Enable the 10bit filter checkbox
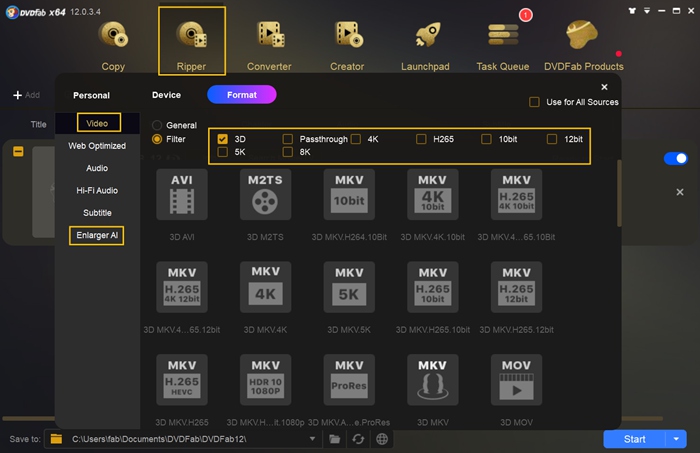Viewport: 700px width, 453px height. click(486, 139)
